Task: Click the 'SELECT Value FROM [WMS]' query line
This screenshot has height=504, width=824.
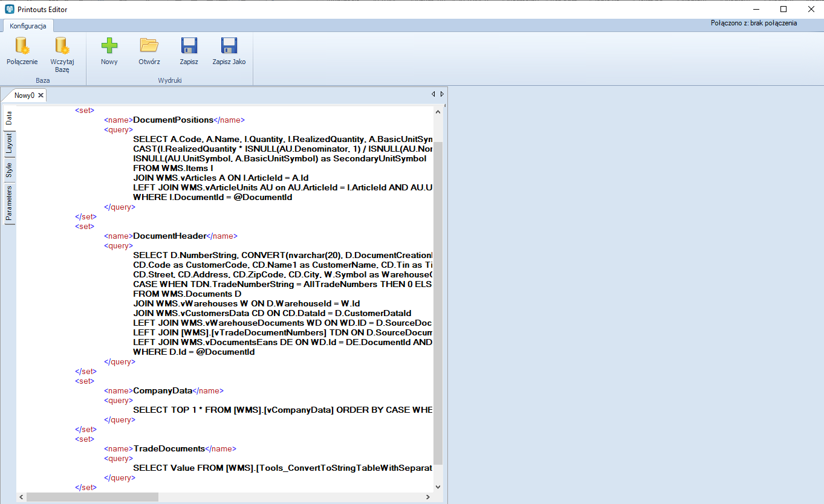Action: click(x=283, y=468)
